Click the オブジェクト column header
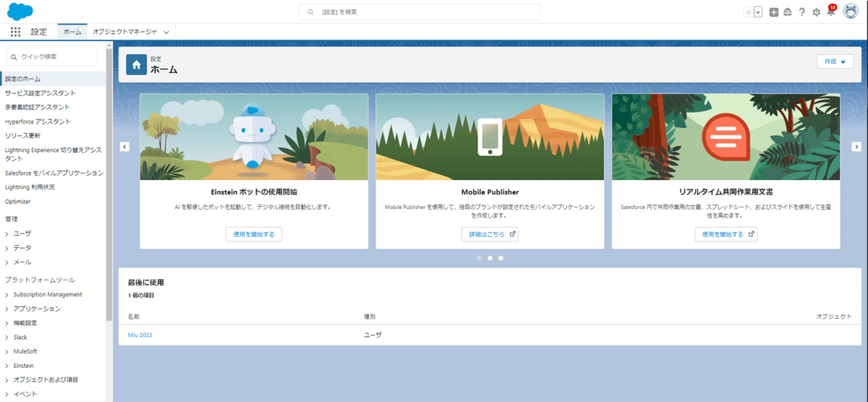Viewport: 868px width, 402px height. (834, 317)
